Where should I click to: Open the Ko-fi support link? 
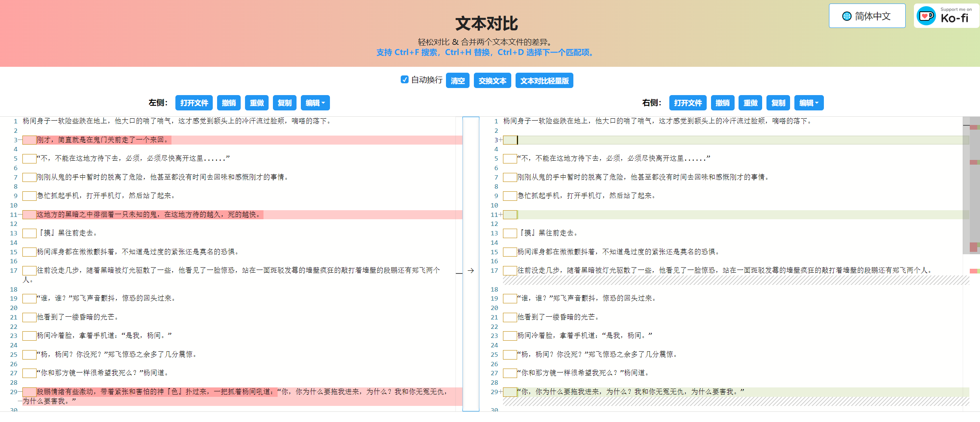click(x=947, y=16)
